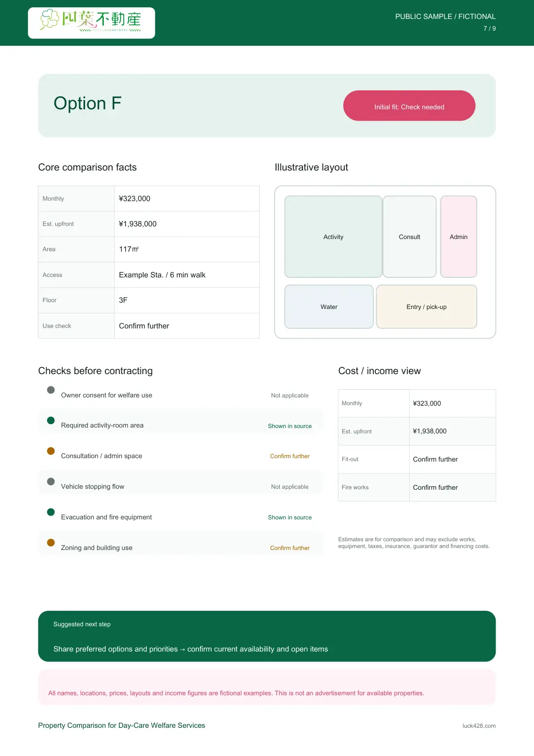Image resolution: width=534 pixels, height=756 pixels.
Task: Click 'Vehicle stopping flow' text
Action: click(92, 486)
